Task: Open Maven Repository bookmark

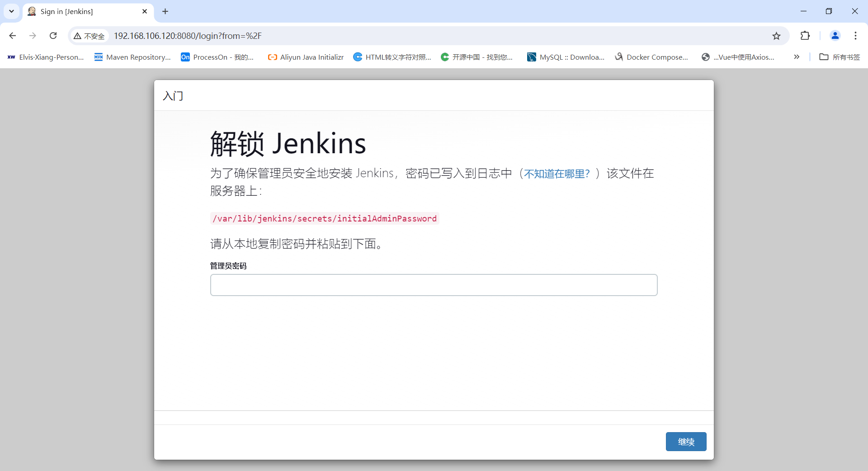Action: tap(132, 57)
